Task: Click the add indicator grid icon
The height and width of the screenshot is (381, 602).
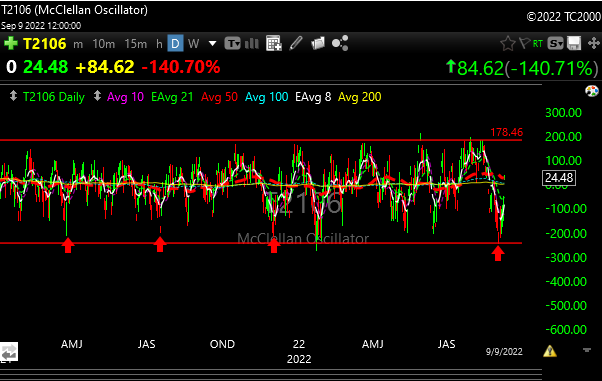Action: (x=274, y=43)
